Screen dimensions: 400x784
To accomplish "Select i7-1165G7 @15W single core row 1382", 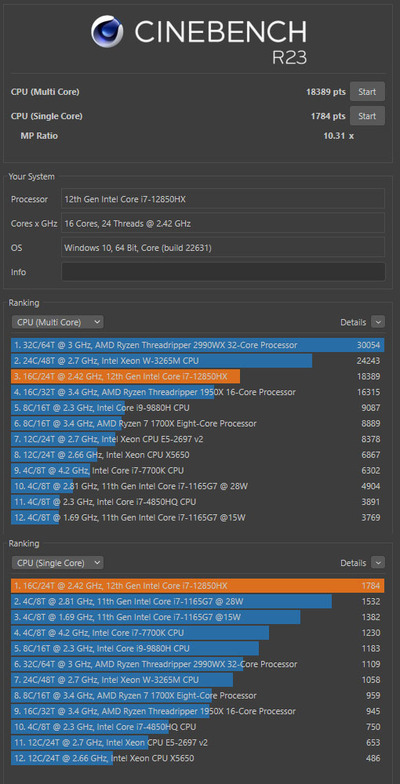I will (x=198, y=617).
